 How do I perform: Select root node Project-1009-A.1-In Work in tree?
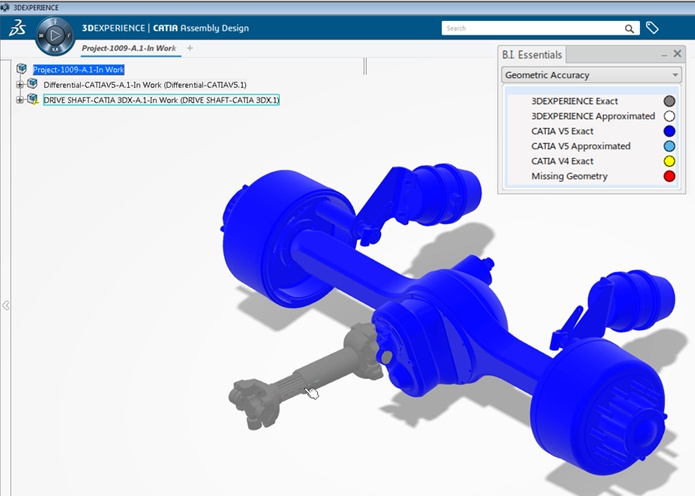click(x=79, y=70)
